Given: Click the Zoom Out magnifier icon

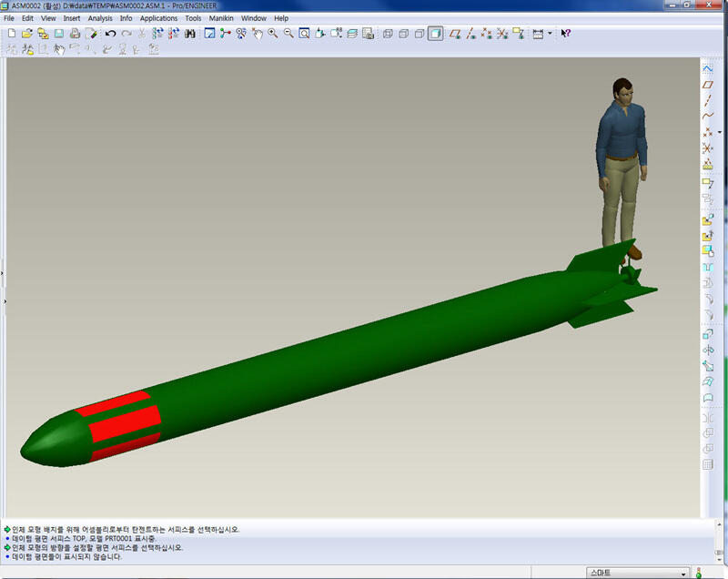Looking at the screenshot, I should pyautogui.click(x=288, y=34).
